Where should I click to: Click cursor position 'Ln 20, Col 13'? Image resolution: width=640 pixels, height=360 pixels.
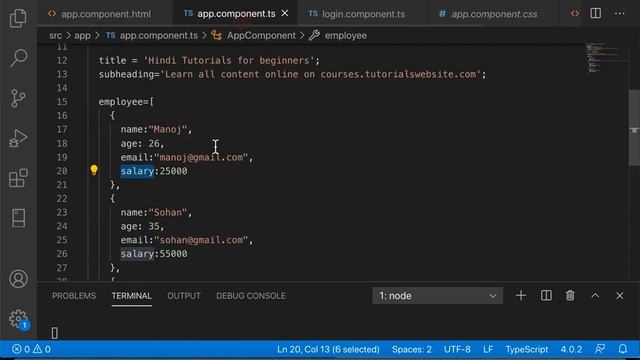click(328, 349)
